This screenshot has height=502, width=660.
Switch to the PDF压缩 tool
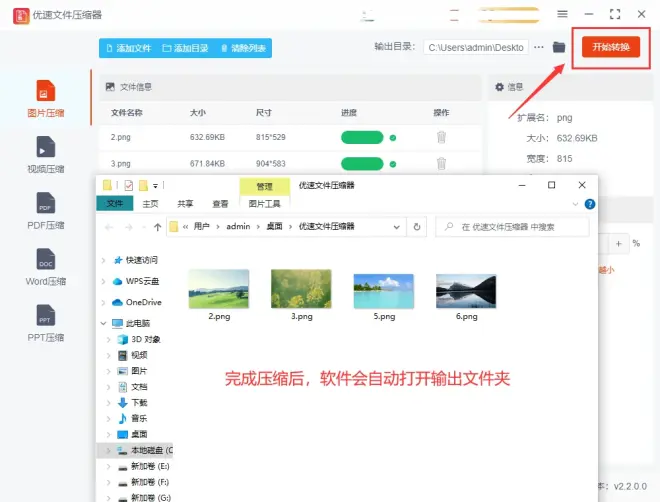(45, 212)
